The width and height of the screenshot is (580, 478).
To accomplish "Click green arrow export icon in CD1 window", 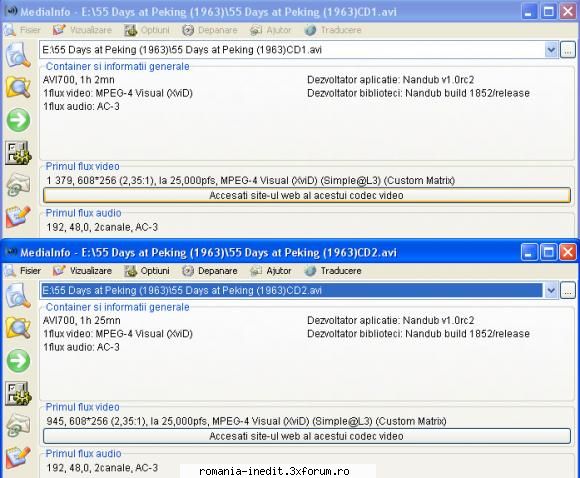I will [18, 120].
